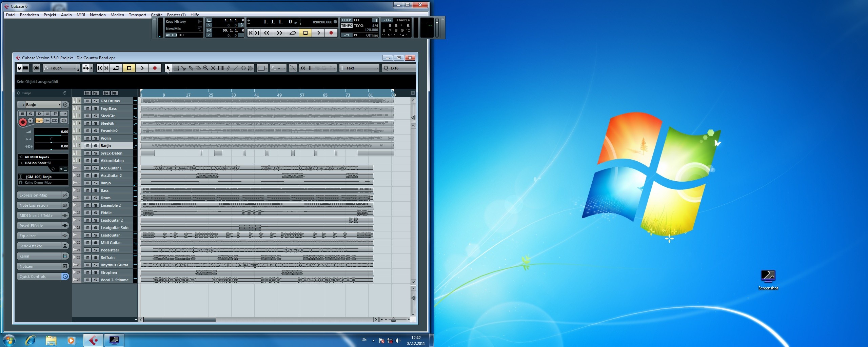Image resolution: width=868 pixels, height=347 pixels.
Task: Select the Range Selection tool
Action: coord(176,68)
